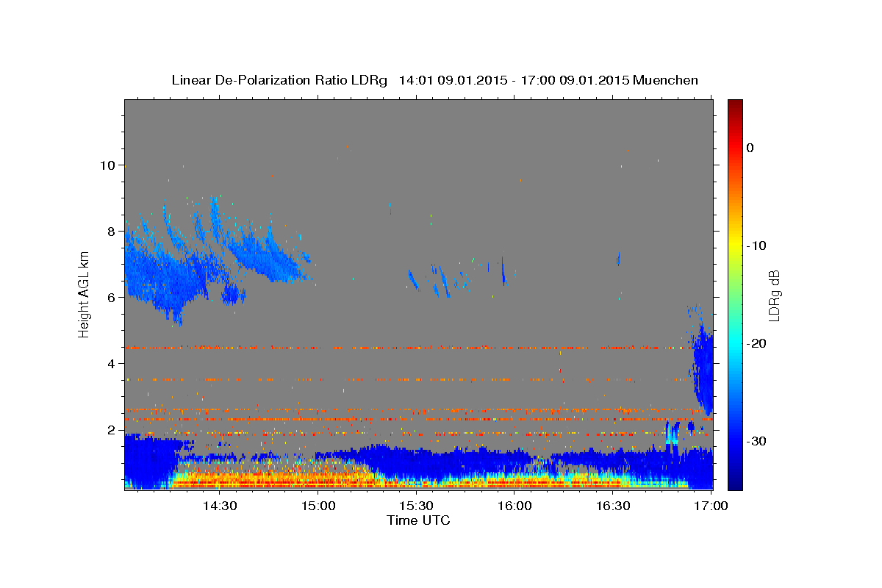Click the 'LDRg dB' colorbar label
Screen dimensions: 882x588
[x=774, y=295]
